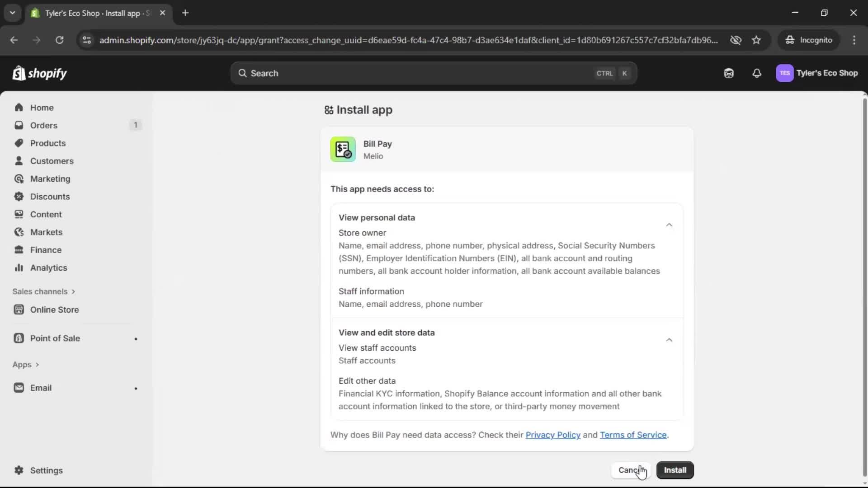868x488 pixels.
Task: Collapse the View personal data section
Action: point(669,225)
